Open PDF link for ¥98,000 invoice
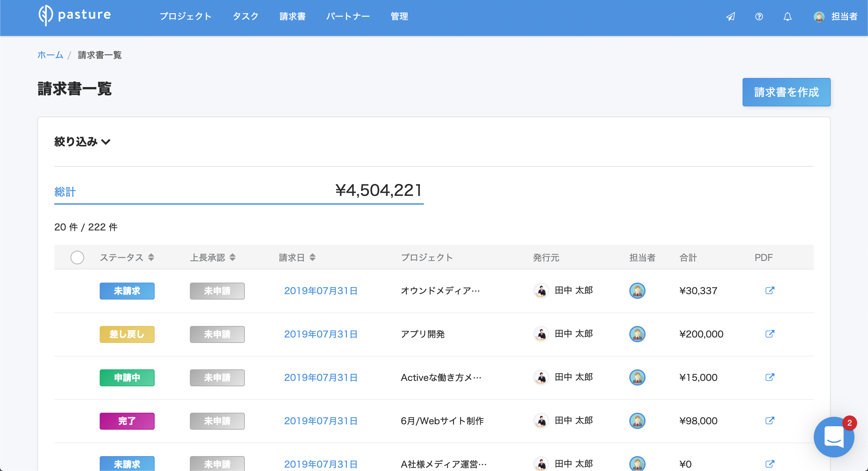 click(770, 421)
